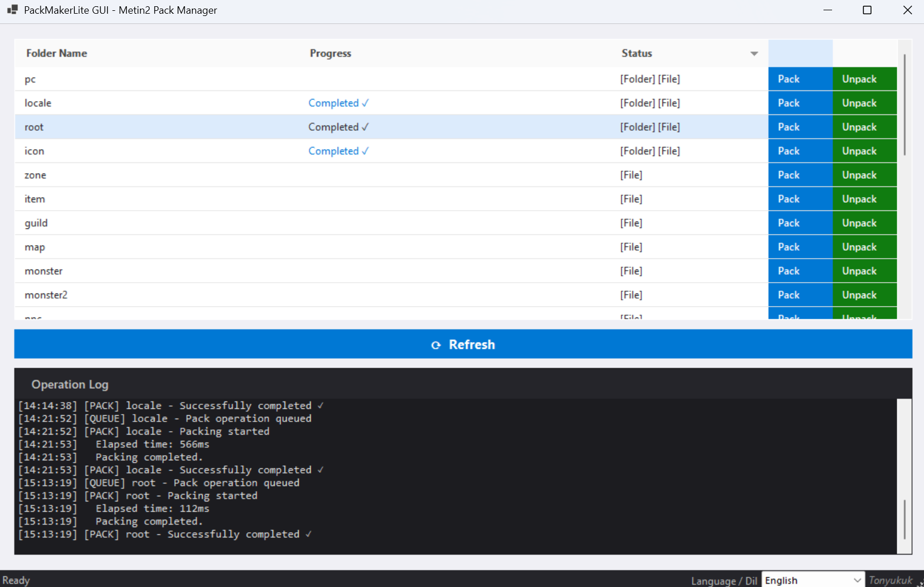Select the item folder name
The width and height of the screenshot is (924, 587).
coord(35,199)
